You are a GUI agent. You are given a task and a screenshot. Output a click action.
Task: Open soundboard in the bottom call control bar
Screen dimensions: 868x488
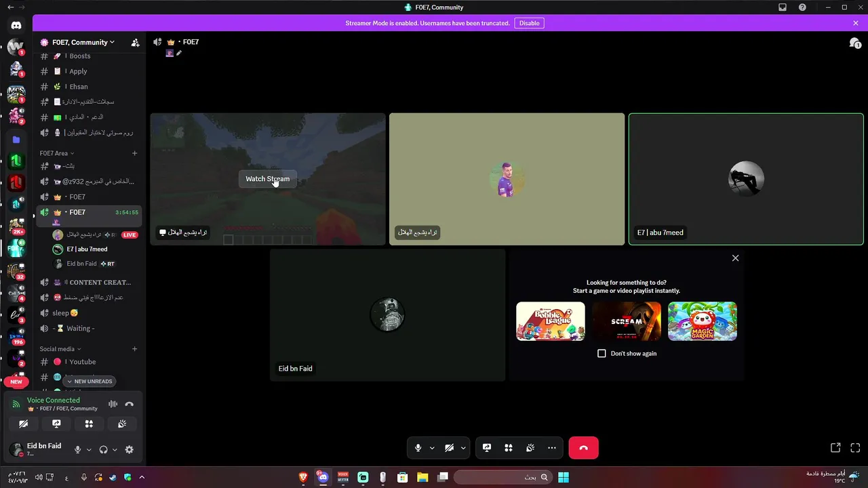530,448
